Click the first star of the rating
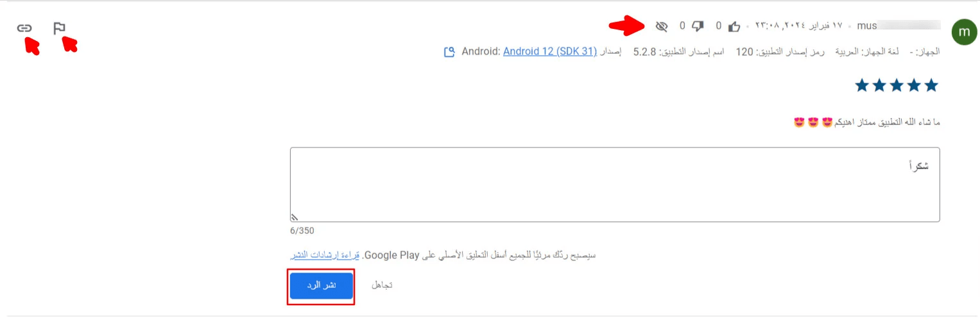This screenshot has width=980, height=318. 931,85
